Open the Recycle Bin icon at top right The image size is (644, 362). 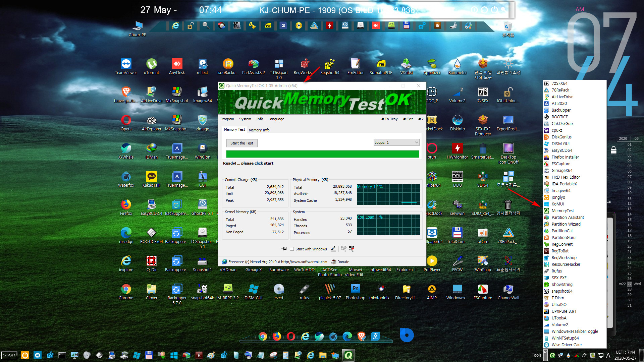click(508, 29)
